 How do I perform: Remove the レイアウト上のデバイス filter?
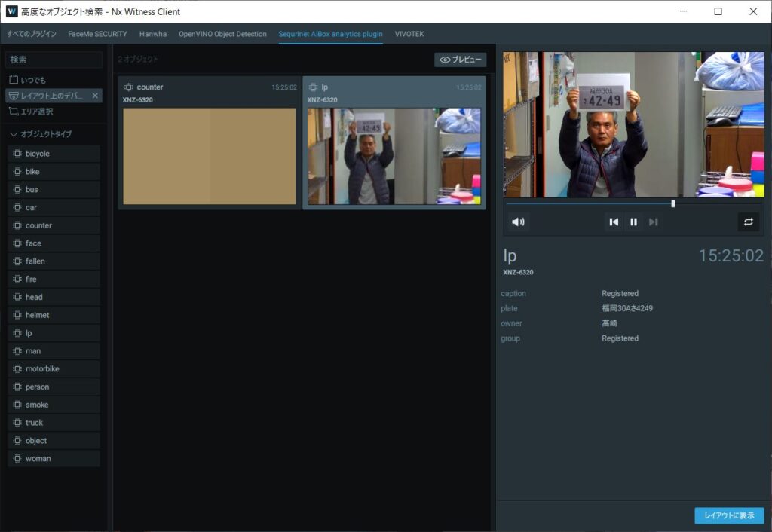pos(95,96)
